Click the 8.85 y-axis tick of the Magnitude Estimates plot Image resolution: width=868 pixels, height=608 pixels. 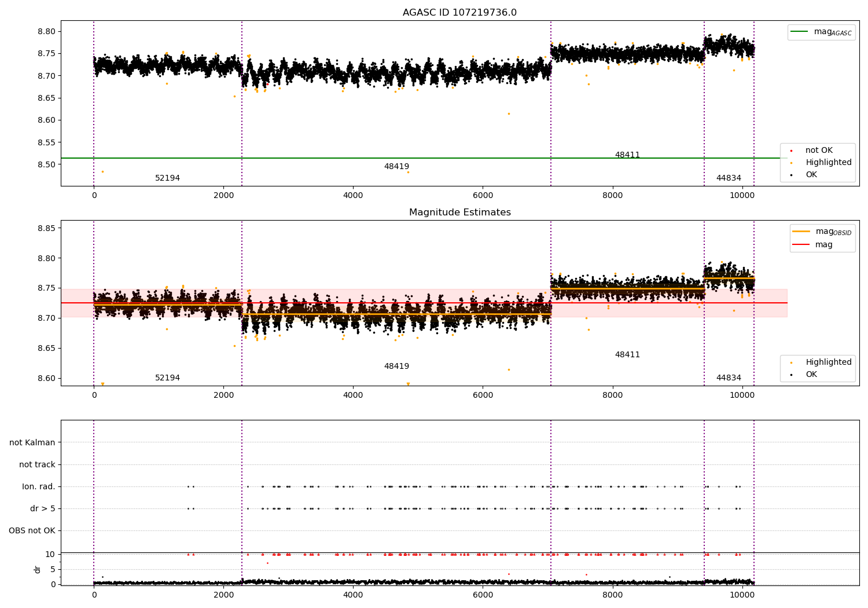pyautogui.click(x=46, y=229)
